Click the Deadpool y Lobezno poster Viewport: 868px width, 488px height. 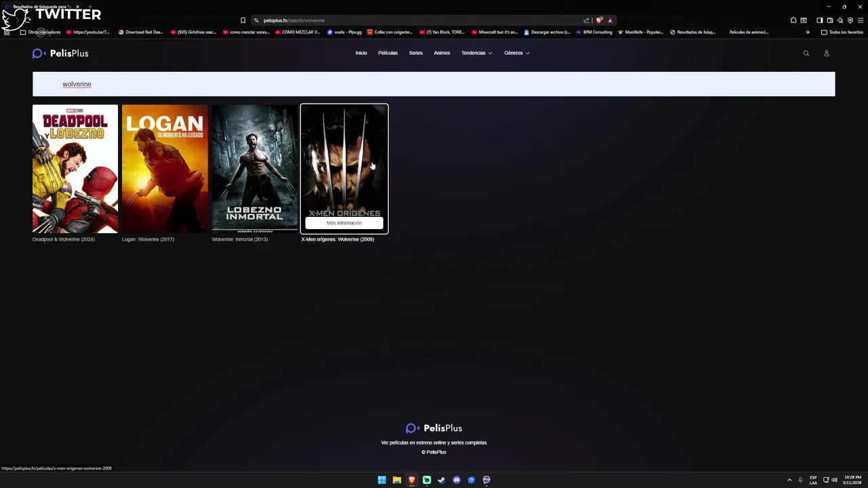[75, 169]
